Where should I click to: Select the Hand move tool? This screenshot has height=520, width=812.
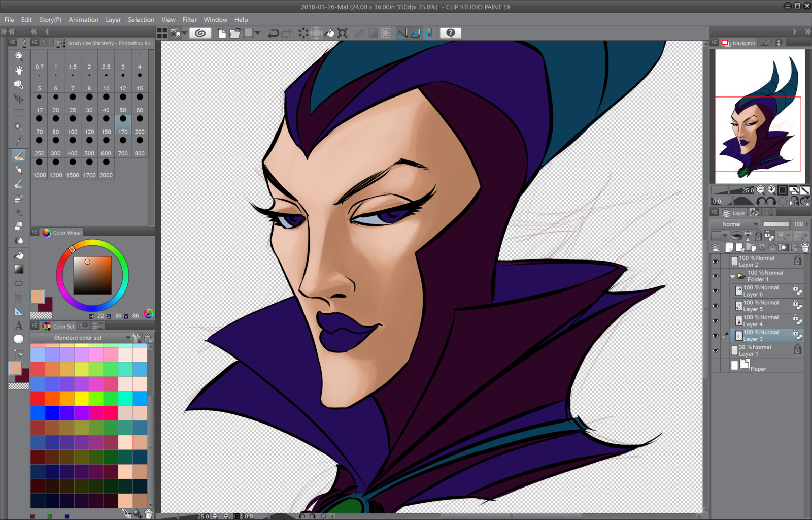[19, 70]
